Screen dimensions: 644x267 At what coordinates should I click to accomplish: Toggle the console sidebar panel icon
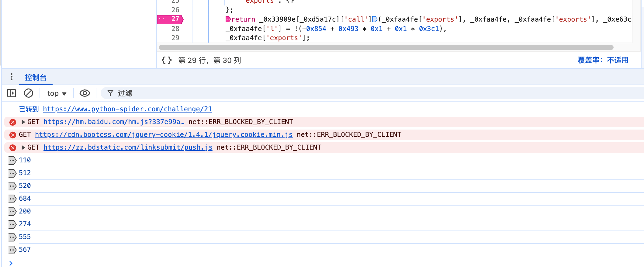[x=12, y=93]
